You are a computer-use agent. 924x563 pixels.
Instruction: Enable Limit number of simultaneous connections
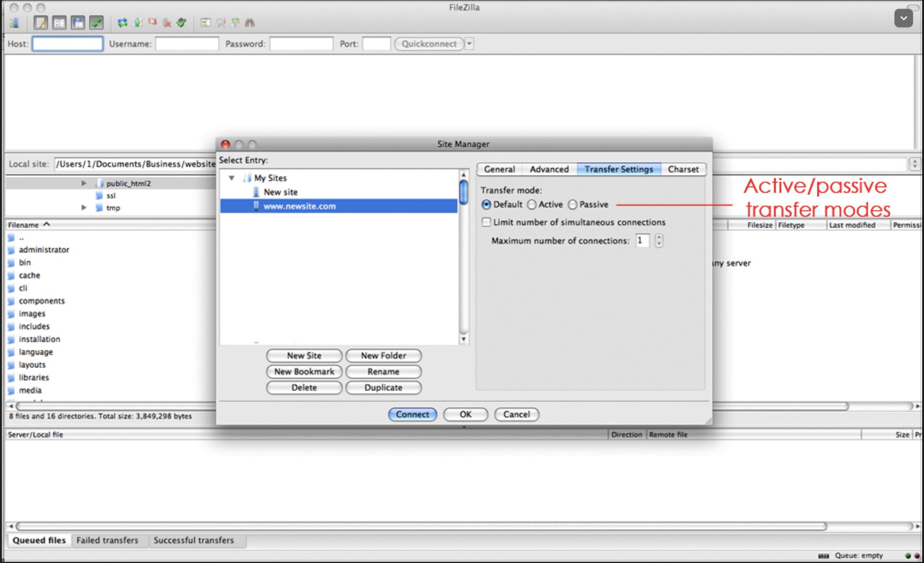point(486,222)
